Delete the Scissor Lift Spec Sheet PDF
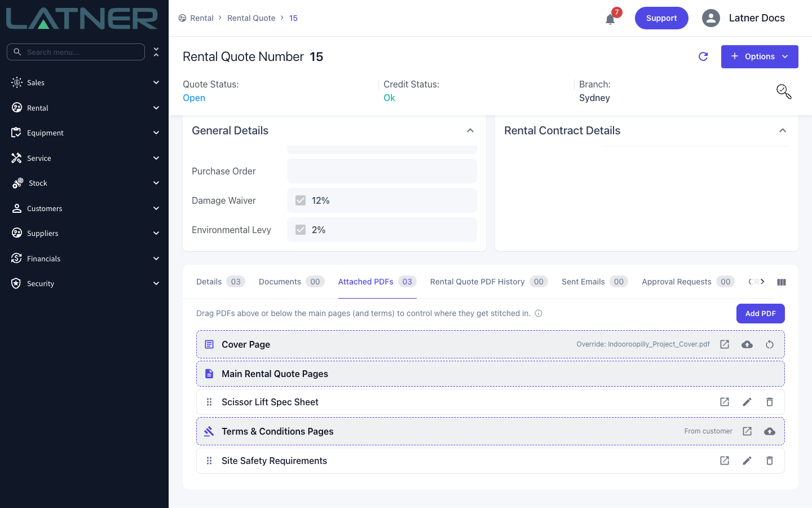The height and width of the screenshot is (508, 812). tap(770, 402)
